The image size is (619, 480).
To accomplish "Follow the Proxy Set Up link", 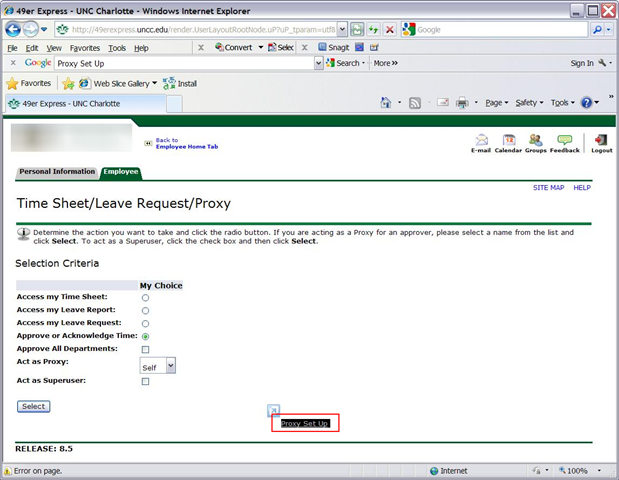I will [x=305, y=424].
